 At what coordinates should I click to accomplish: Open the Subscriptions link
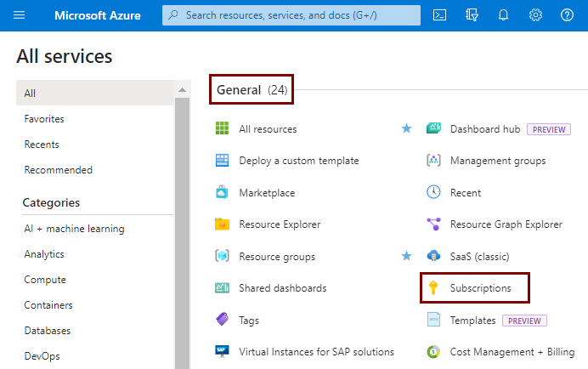pyautogui.click(x=480, y=288)
